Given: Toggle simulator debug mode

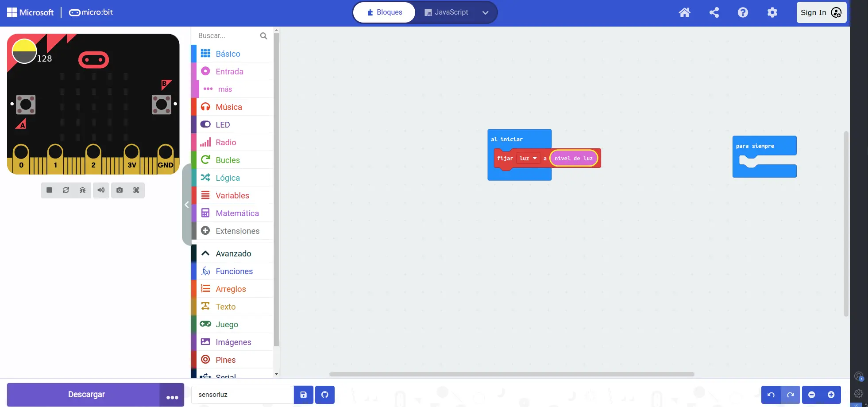Looking at the screenshot, I should click(83, 190).
